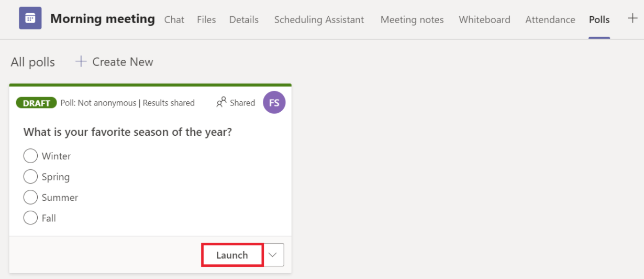Open the Whiteboard tab

[x=484, y=20]
